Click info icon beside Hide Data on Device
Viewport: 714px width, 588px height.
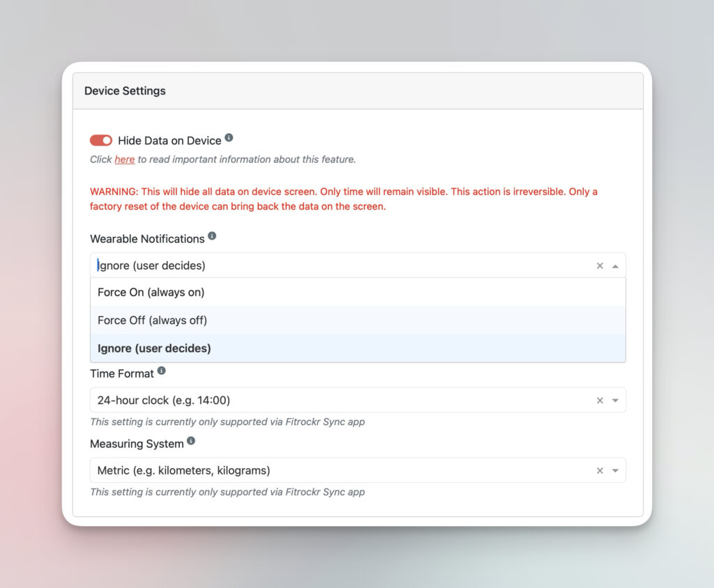pos(229,138)
